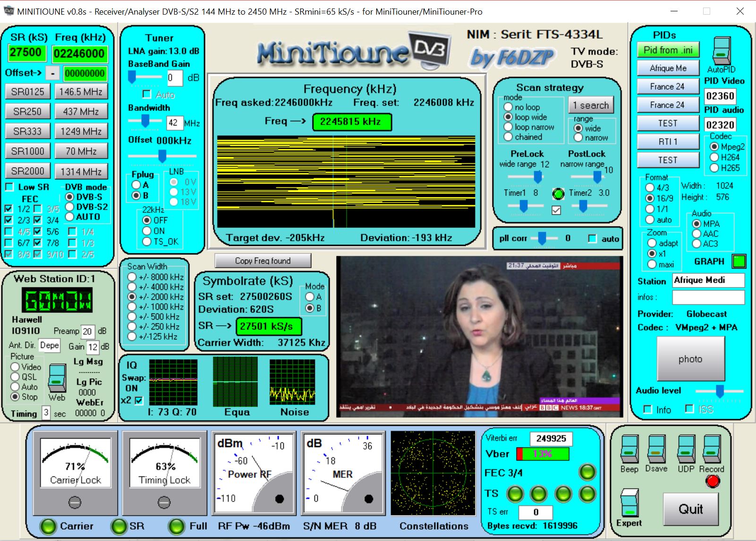Screen dimensions: 756x541
Task: Enable the Info checkbox
Action: coord(648,409)
